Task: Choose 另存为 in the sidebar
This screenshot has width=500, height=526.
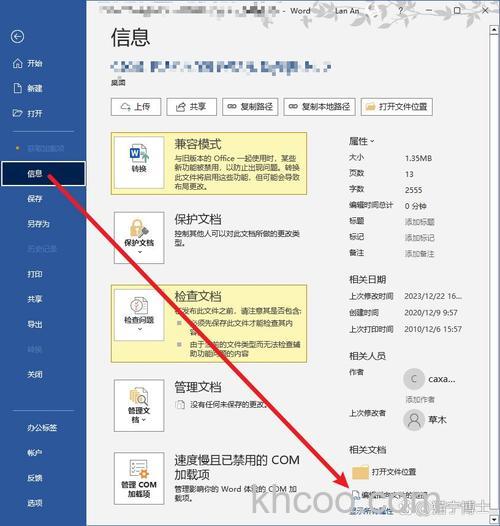Action: pyautogui.click(x=38, y=224)
